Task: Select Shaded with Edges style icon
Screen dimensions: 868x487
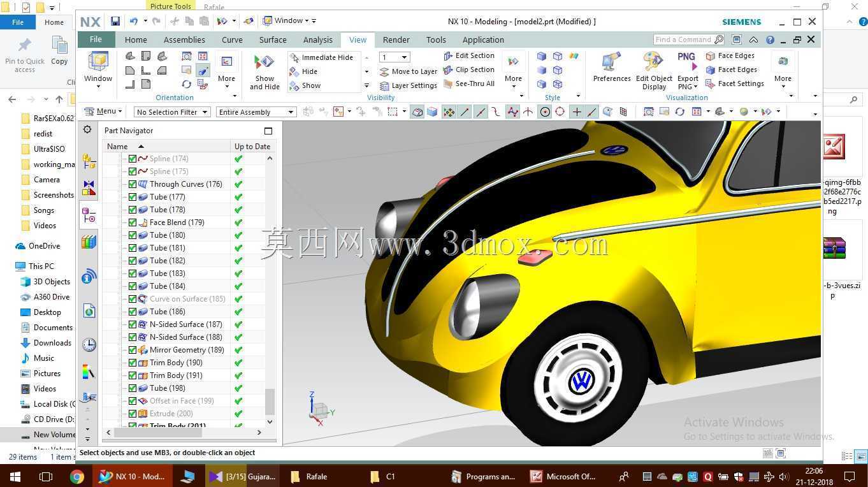Action: [542, 56]
